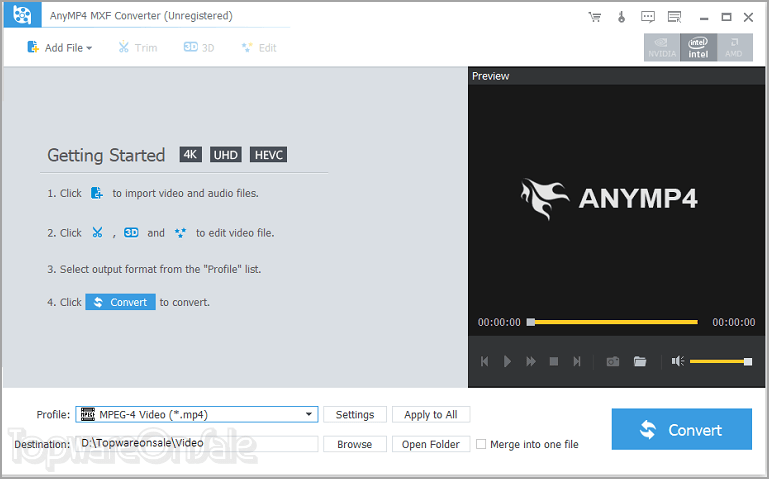Click the HEVC badge

268,155
